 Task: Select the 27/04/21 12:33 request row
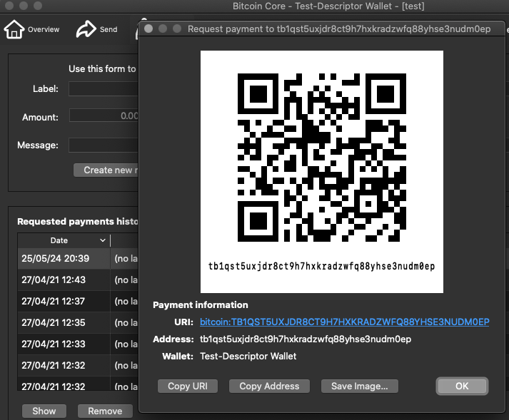pyautogui.click(x=78, y=344)
